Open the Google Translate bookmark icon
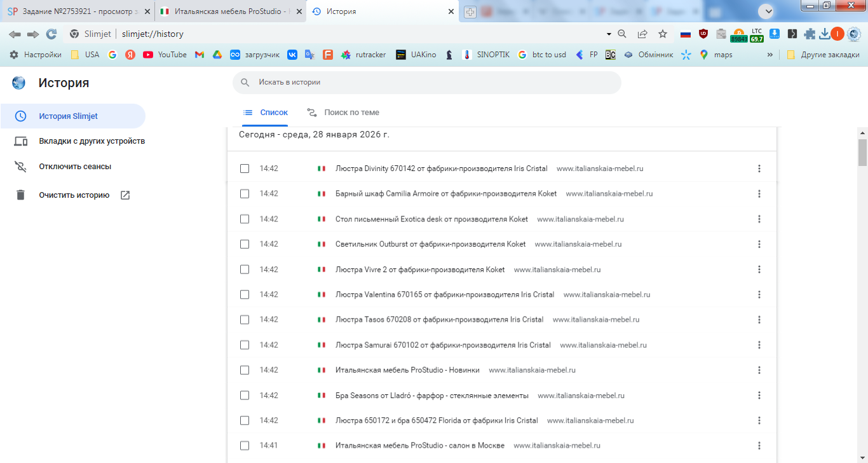The height and width of the screenshot is (463, 868). coord(310,55)
